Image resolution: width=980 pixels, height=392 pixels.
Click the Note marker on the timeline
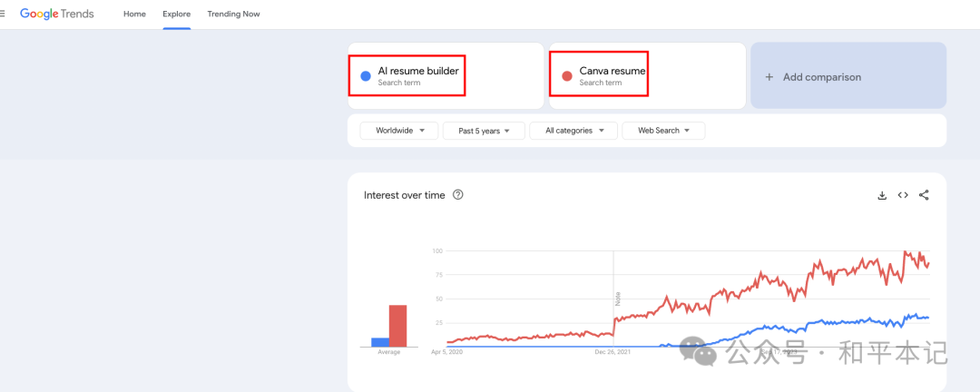point(618,299)
